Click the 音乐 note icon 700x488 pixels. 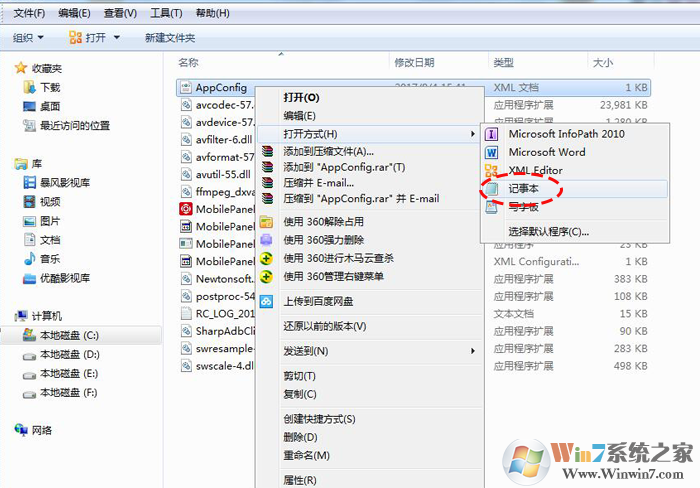pyautogui.click(x=29, y=259)
